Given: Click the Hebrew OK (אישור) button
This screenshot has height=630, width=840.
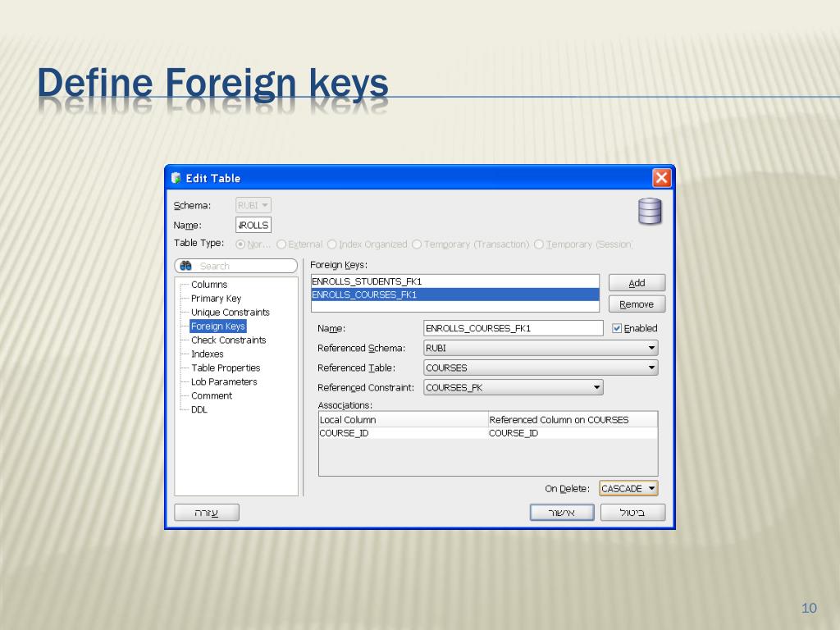Looking at the screenshot, I should tap(562, 513).
